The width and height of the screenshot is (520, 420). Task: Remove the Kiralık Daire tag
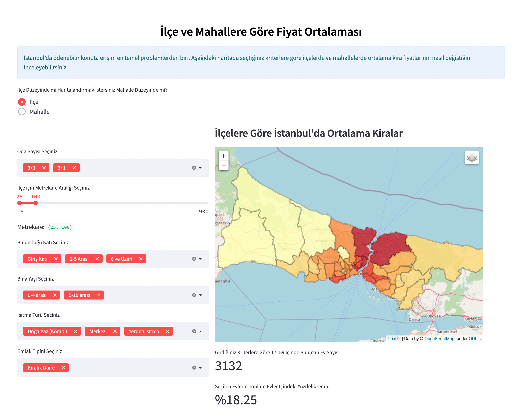pyautogui.click(x=63, y=368)
